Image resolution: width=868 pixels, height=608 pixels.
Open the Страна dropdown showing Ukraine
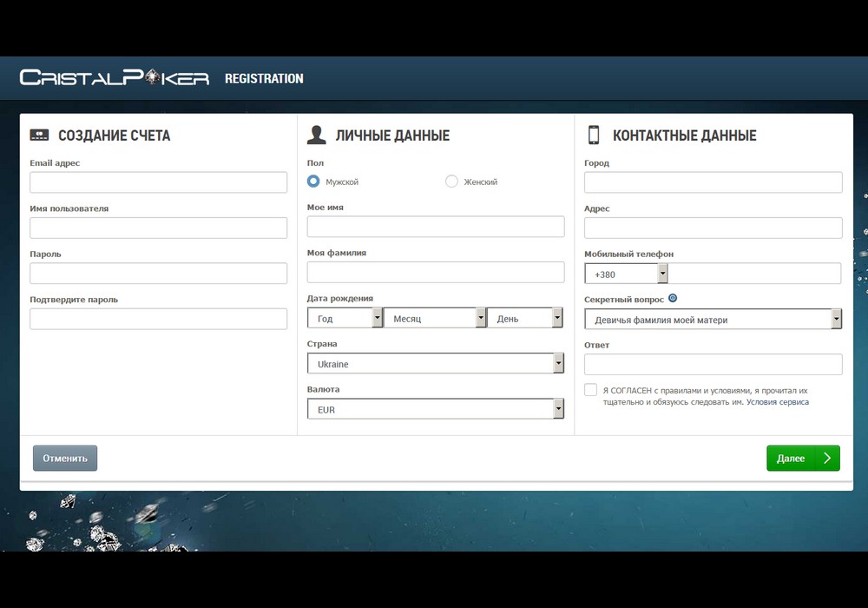coord(435,364)
